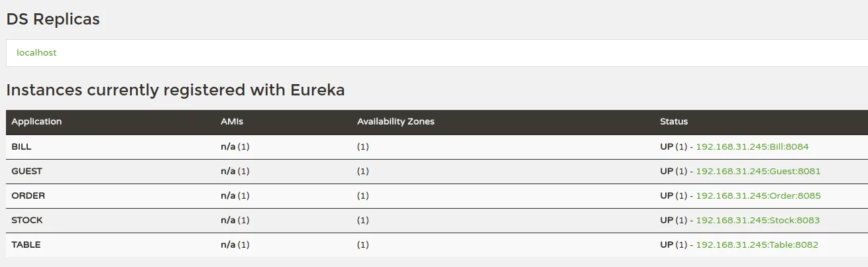Click the availability zone count in TABLE row
Screen dimensions: 868x267
363,244
